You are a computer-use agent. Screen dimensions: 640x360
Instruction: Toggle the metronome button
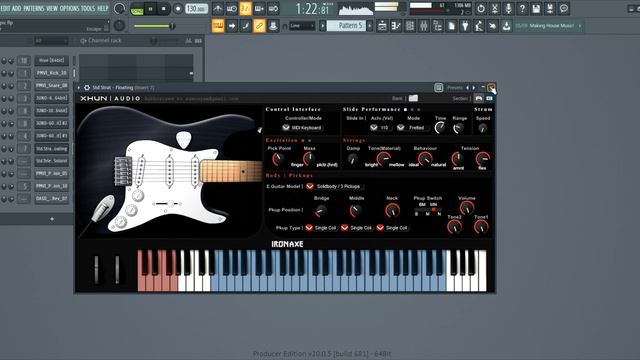(x=218, y=8)
